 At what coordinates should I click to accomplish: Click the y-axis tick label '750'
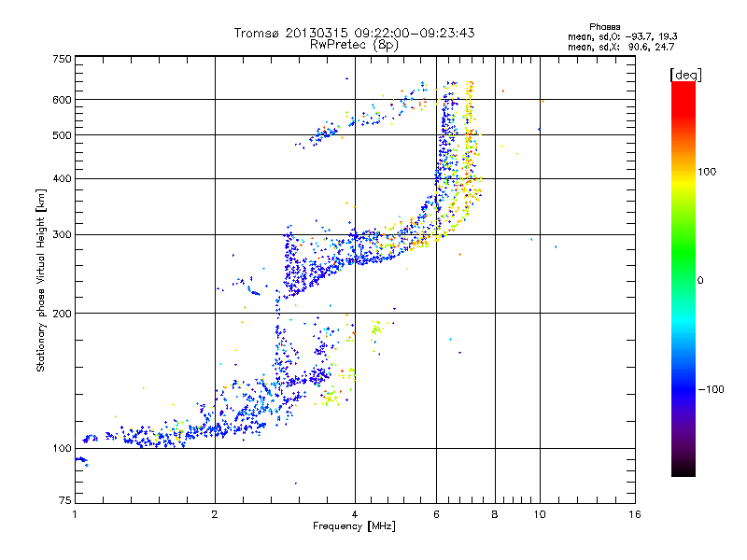tap(62, 59)
